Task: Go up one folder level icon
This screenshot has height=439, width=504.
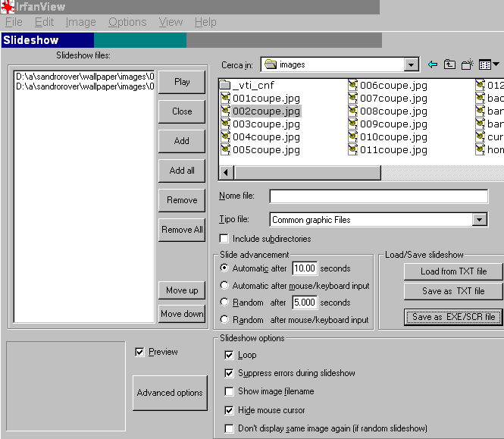Action: (449, 64)
